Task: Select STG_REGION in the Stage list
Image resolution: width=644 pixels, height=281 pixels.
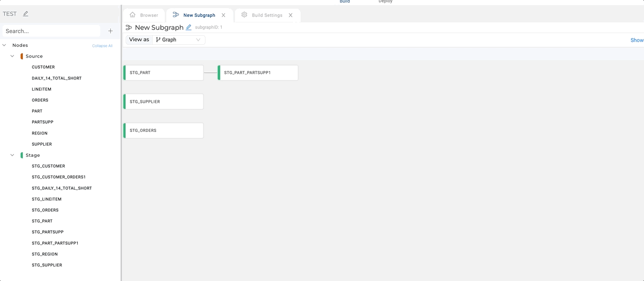Action: point(45,255)
